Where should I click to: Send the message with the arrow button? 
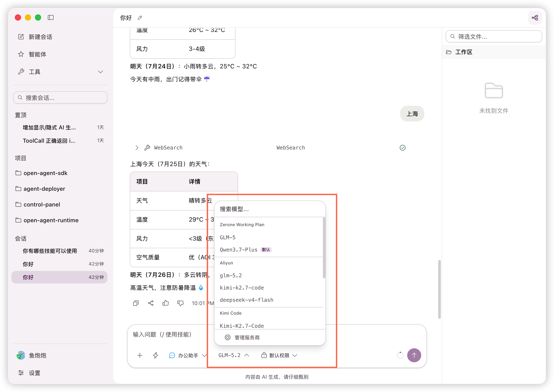[414, 355]
